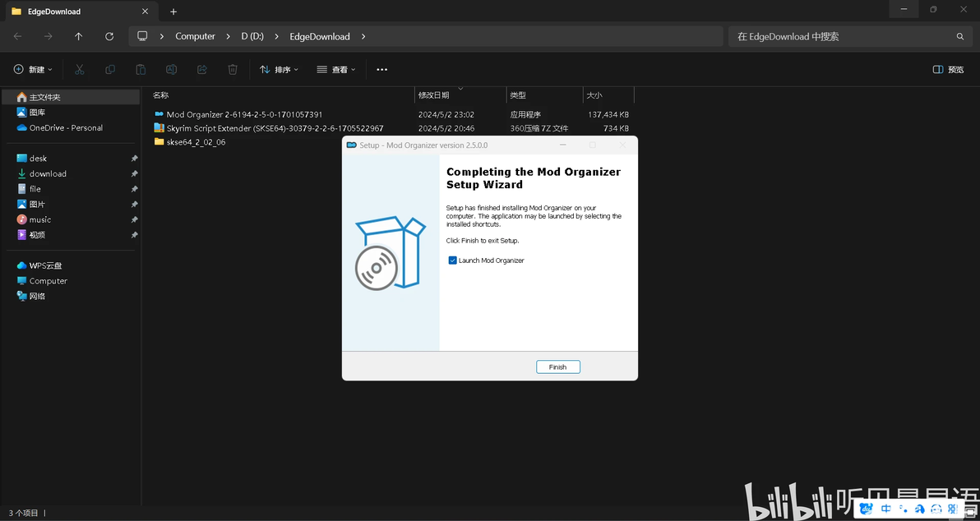This screenshot has height=521, width=980.
Task: Click the Copy icon in toolbar
Action: click(110, 69)
